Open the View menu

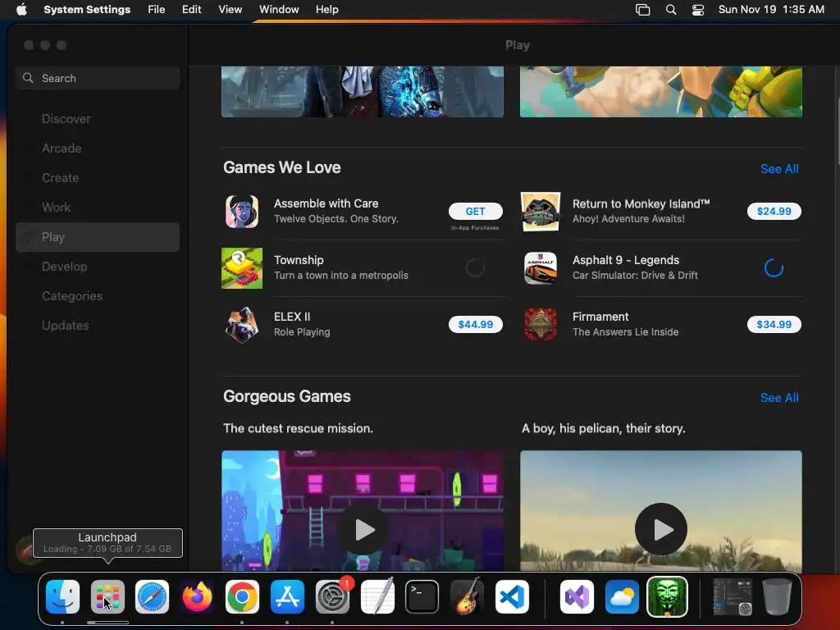pos(231,10)
